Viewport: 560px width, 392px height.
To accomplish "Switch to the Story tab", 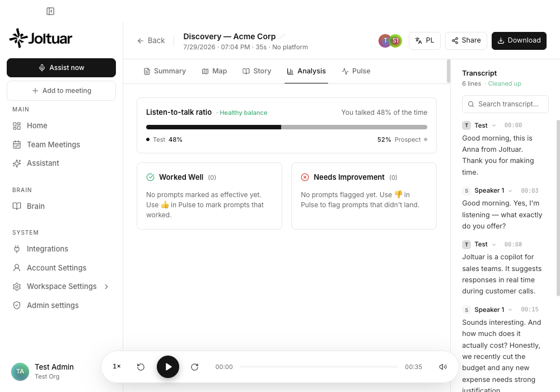I will click(257, 71).
